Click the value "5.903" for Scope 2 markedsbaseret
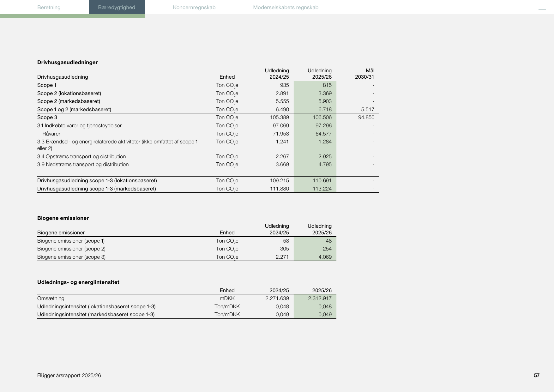Viewport: 554px width, 392px height. pyautogui.click(x=325, y=101)
